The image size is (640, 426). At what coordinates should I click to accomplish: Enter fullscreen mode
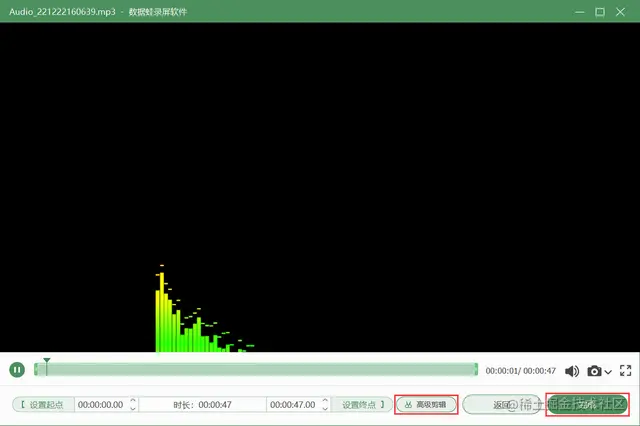click(x=625, y=371)
